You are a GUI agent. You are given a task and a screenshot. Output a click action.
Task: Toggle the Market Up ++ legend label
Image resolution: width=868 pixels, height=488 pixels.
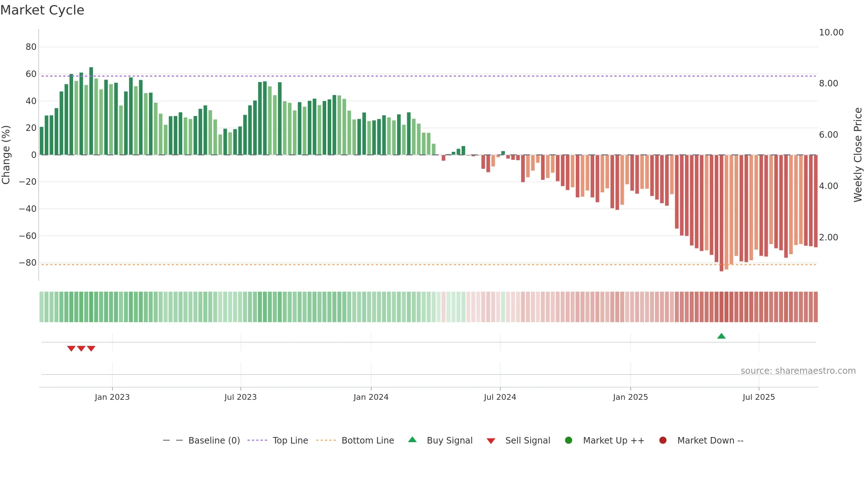pos(614,440)
